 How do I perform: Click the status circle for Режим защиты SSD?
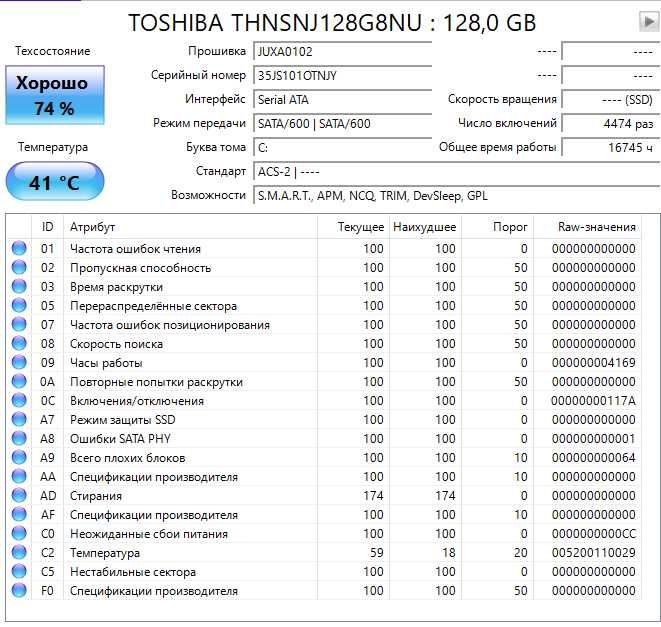[x=19, y=419]
